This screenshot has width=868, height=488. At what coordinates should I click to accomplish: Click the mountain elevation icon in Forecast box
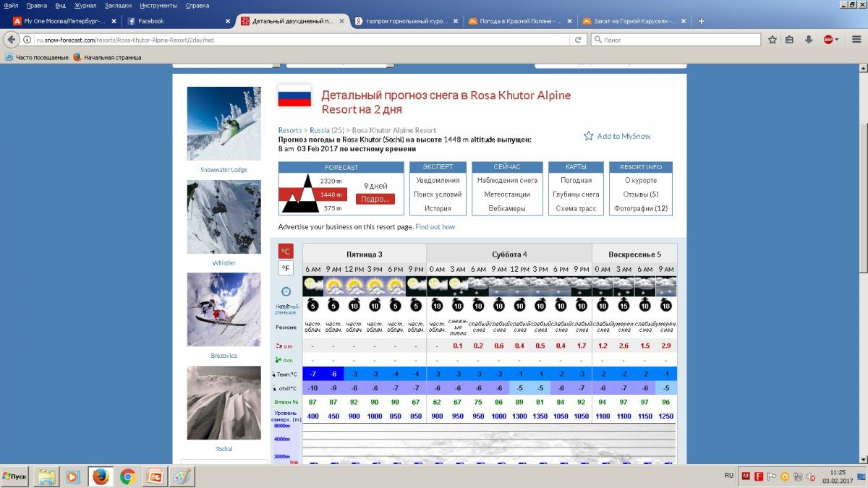299,194
